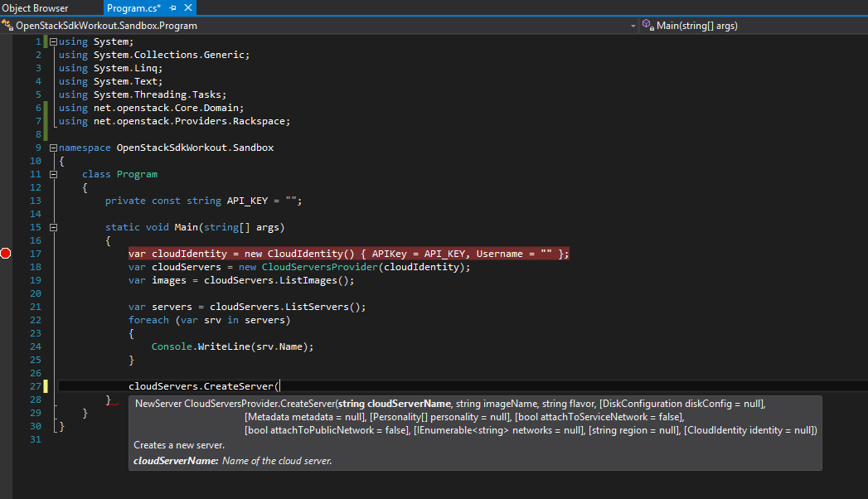
Task: Open the class navigation dropdown arrow
Action: coord(632,26)
